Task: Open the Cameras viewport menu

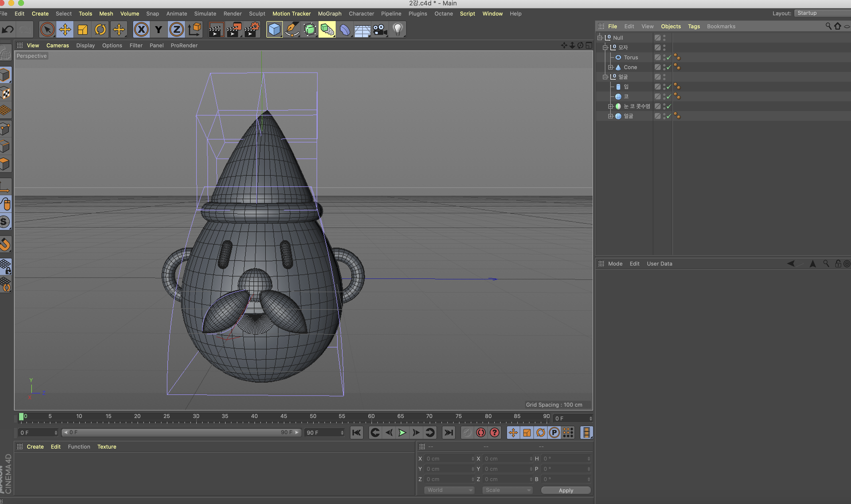Action: point(57,45)
